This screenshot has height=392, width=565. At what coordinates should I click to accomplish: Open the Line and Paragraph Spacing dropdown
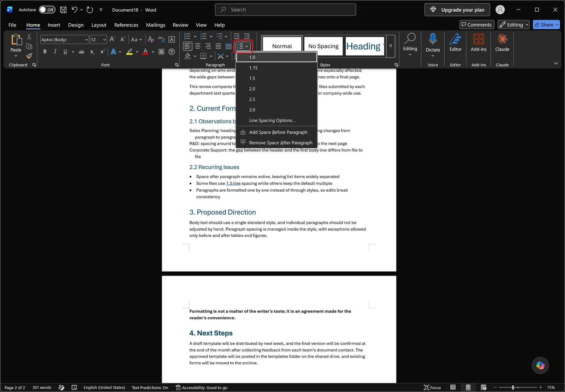243,46
